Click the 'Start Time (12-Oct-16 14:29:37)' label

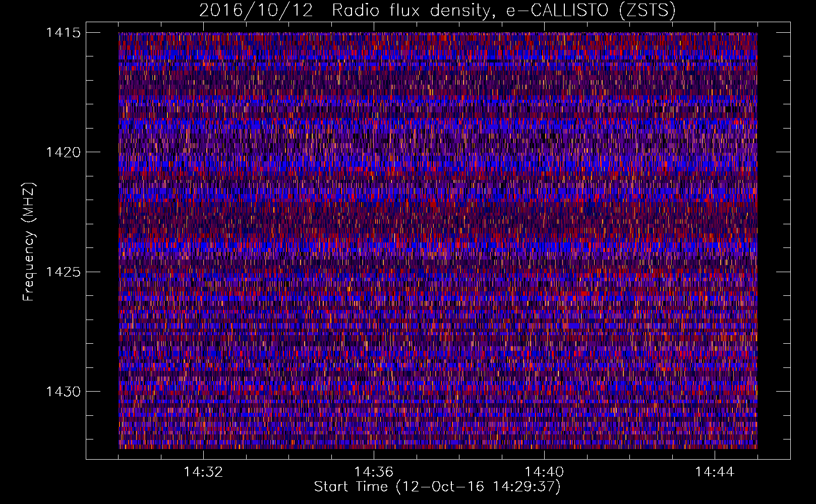click(x=437, y=487)
